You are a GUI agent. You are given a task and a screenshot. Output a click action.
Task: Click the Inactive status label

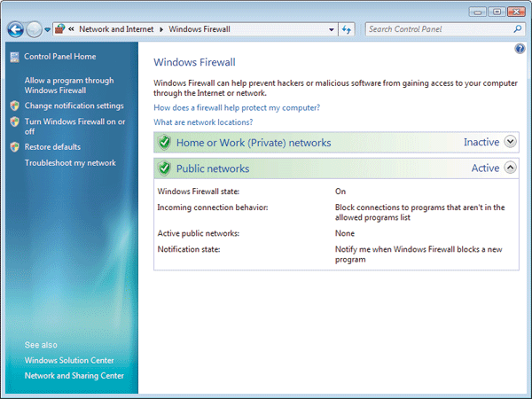click(481, 142)
